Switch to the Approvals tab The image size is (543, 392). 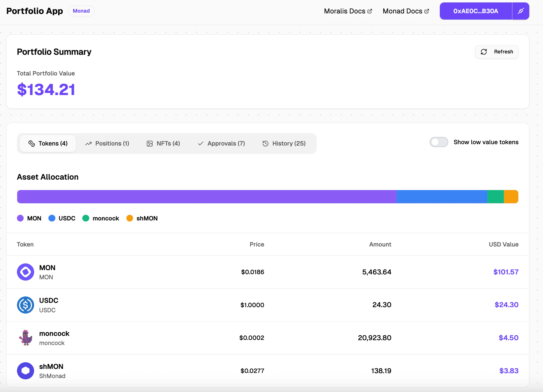pos(221,143)
